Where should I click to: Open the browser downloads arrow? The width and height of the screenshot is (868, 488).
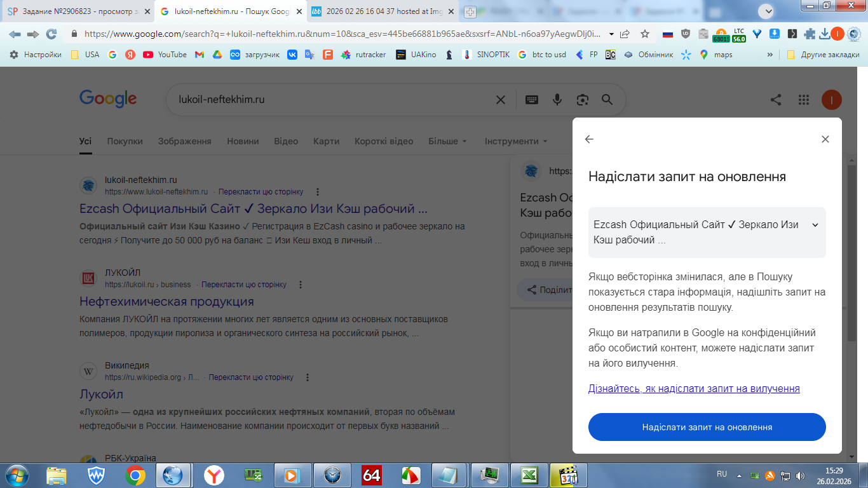(825, 34)
